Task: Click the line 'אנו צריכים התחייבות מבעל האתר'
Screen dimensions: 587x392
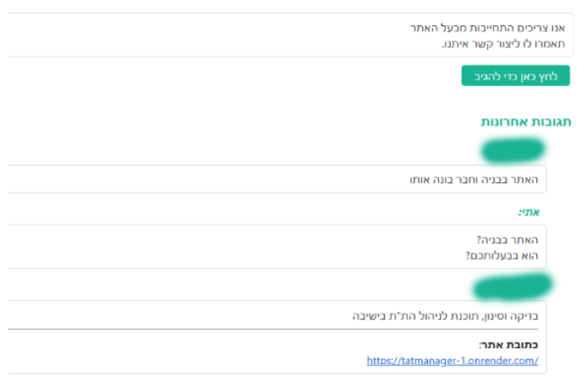Action: click(493, 28)
